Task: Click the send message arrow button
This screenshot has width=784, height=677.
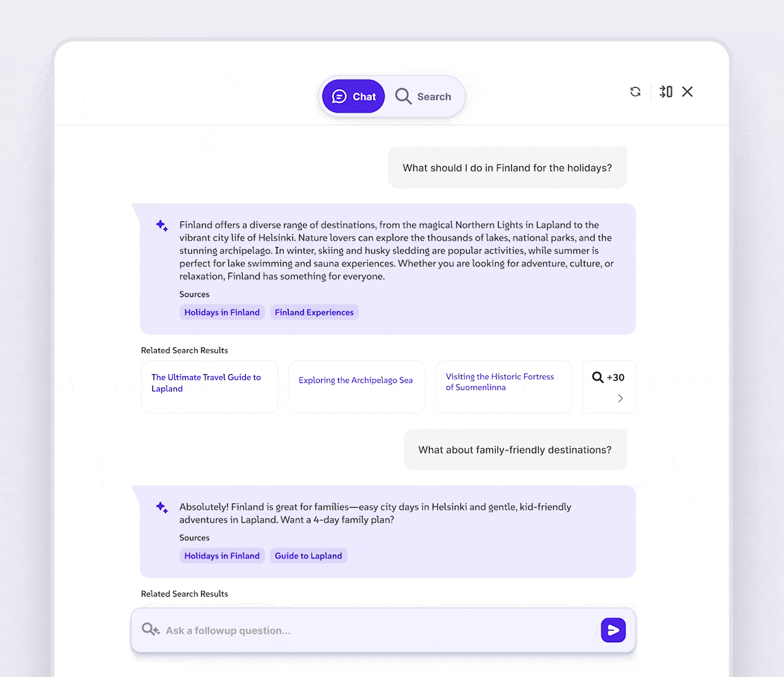Action: (x=613, y=630)
